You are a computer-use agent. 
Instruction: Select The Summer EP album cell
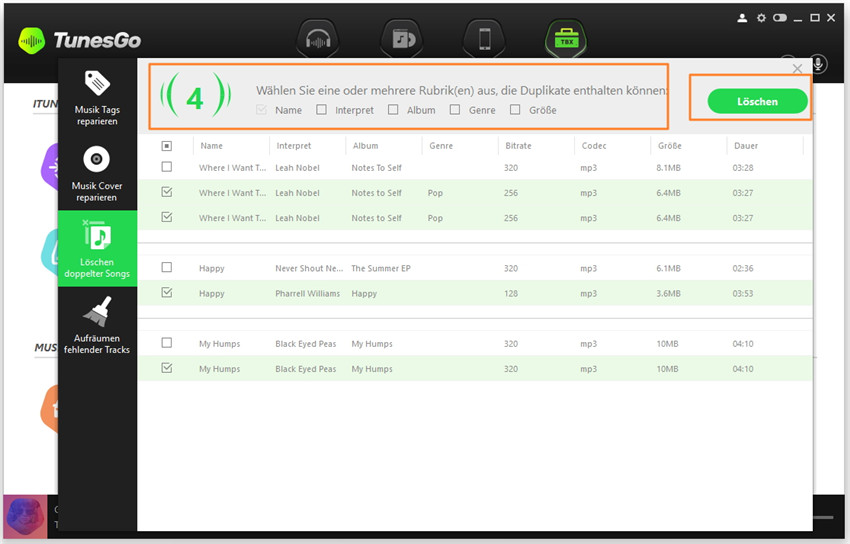pos(381,268)
